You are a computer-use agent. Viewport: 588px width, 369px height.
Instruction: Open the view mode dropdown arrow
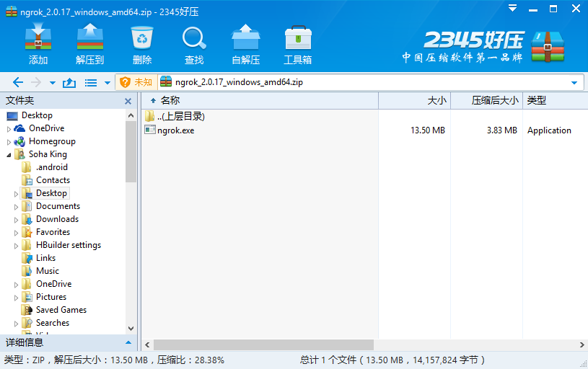pos(107,83)
